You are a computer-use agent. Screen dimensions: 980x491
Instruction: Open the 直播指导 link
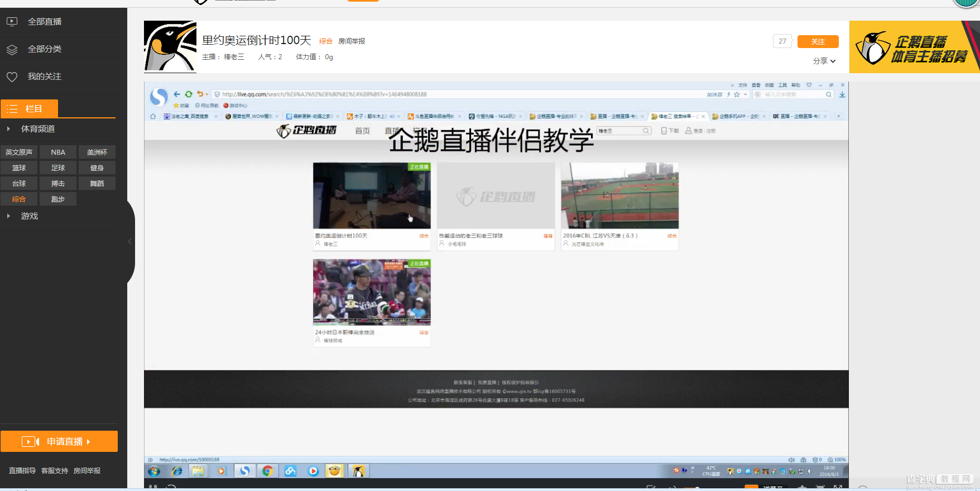[x=22, y=471]
